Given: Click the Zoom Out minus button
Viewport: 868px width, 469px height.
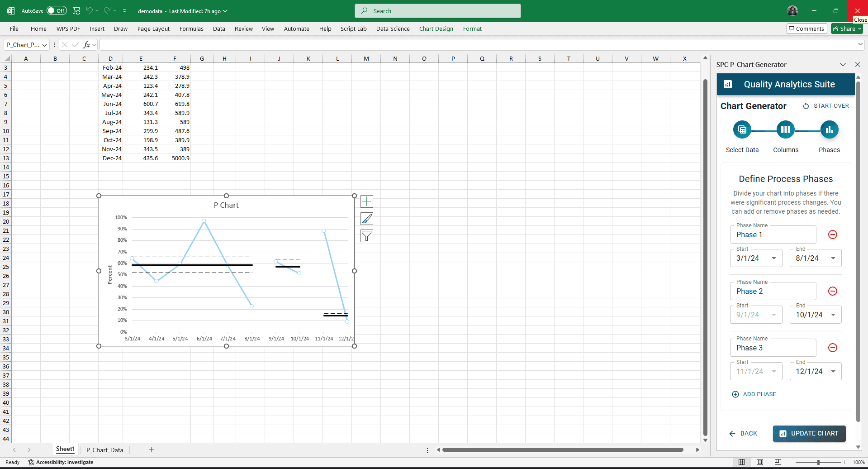Looking at the screenshot, I should [791, 462].
